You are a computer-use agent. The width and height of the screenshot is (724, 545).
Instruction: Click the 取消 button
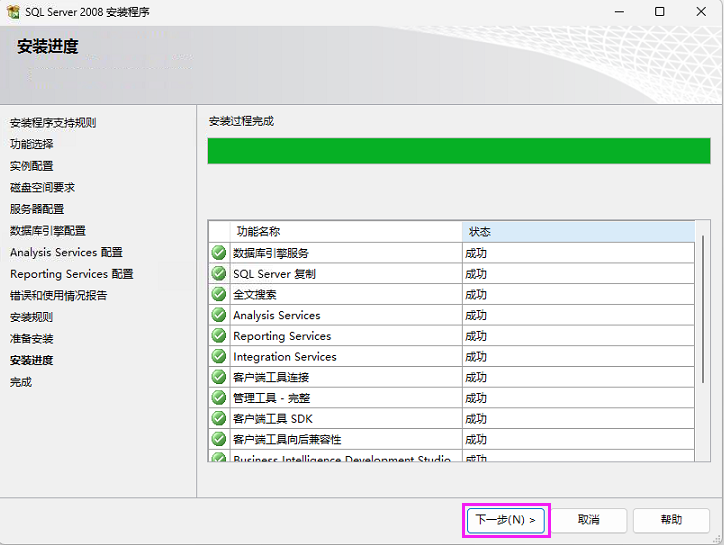589,520
